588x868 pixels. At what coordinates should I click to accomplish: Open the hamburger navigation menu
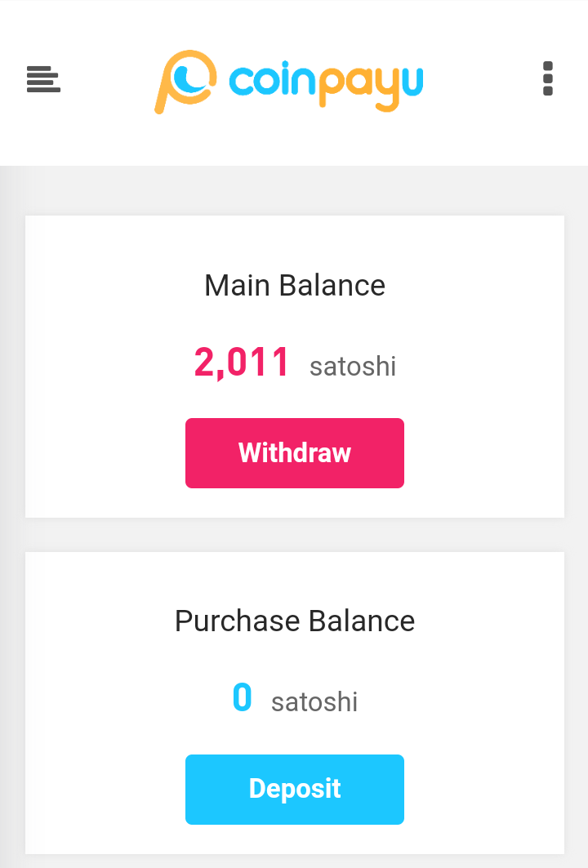point(43,79)
